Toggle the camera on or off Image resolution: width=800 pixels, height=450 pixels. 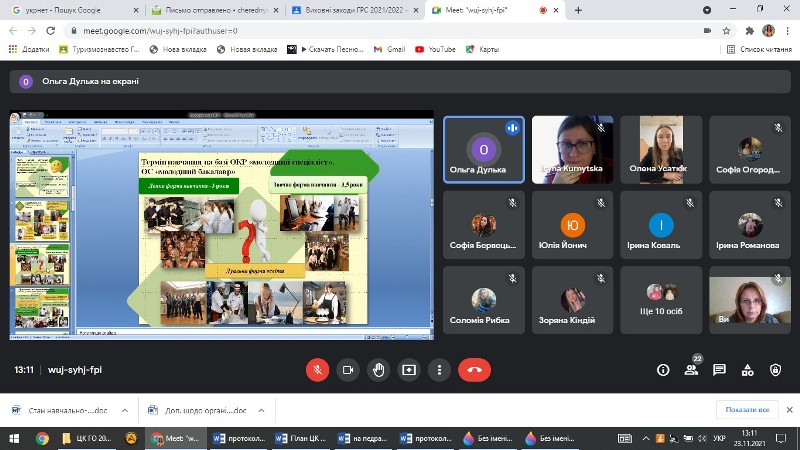click(x=348, y=369)
